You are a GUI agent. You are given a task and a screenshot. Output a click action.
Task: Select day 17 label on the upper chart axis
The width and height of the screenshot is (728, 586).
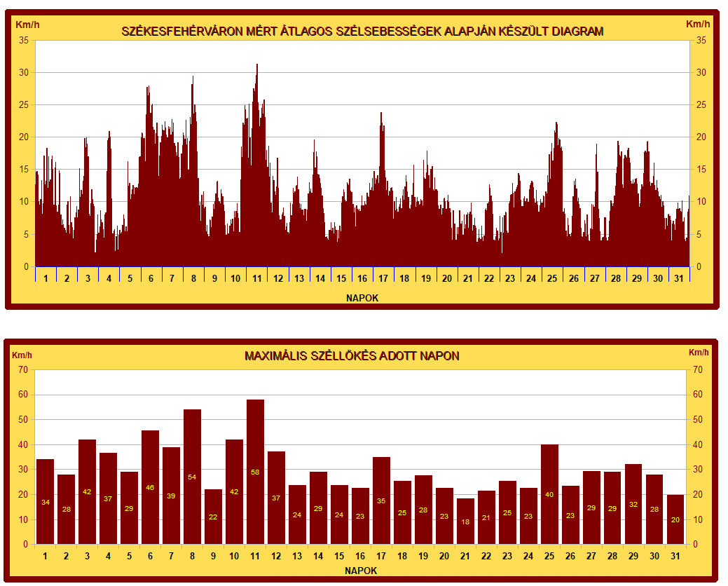383,278
